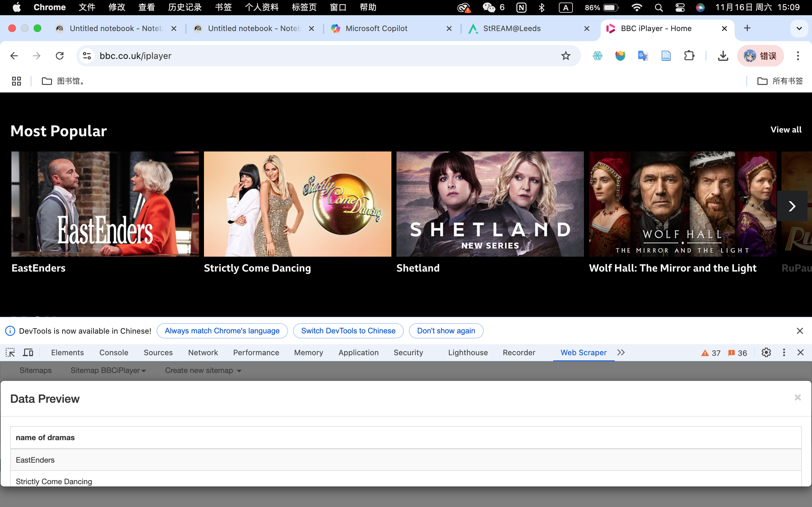Image resolution: width=812 pixels, height=507 pixels.
Task: Expand the Create new sitemap dropdown
Action: tap(203, 370)
